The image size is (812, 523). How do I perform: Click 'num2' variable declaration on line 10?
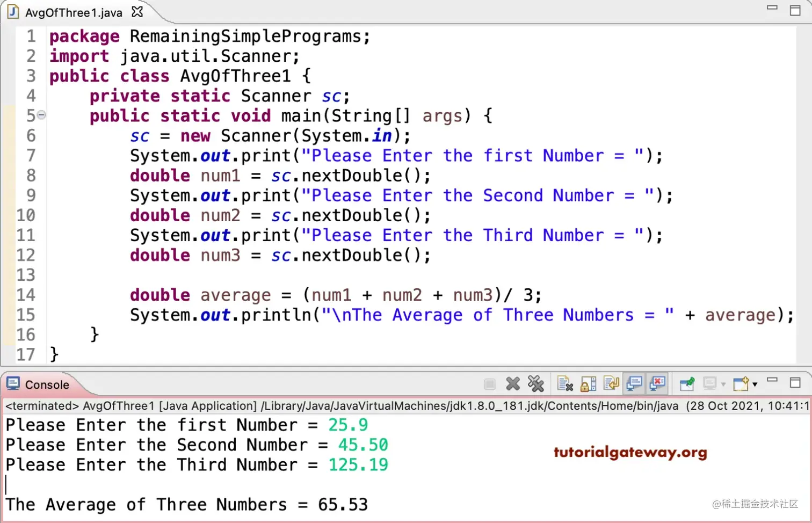220,215
